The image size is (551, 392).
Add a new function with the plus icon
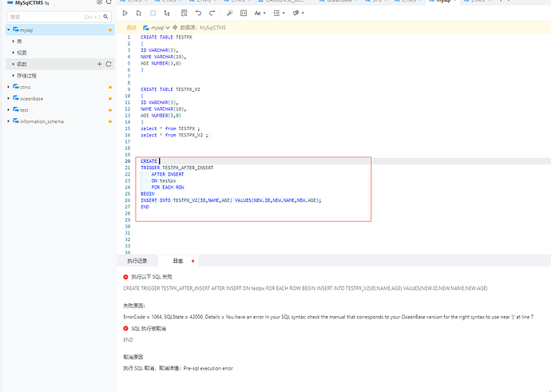[x=100, y=64]
